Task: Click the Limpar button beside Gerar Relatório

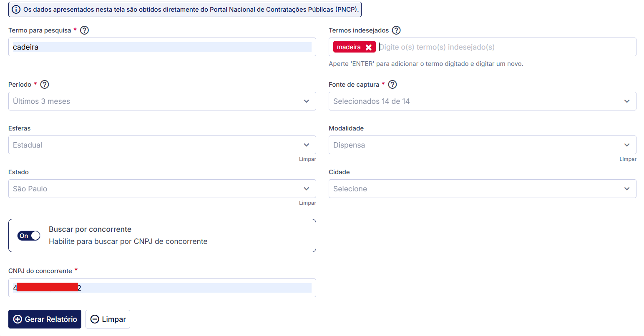Action: [x=108, y=319]
